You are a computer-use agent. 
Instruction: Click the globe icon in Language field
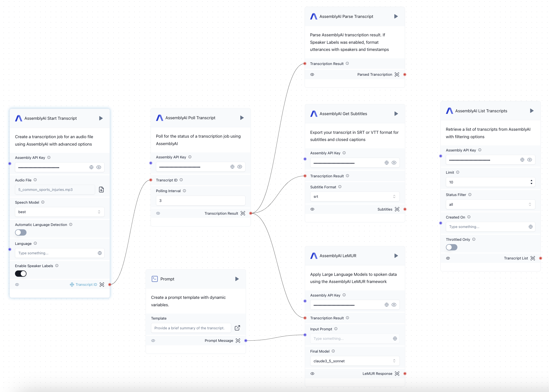[100, 253]
